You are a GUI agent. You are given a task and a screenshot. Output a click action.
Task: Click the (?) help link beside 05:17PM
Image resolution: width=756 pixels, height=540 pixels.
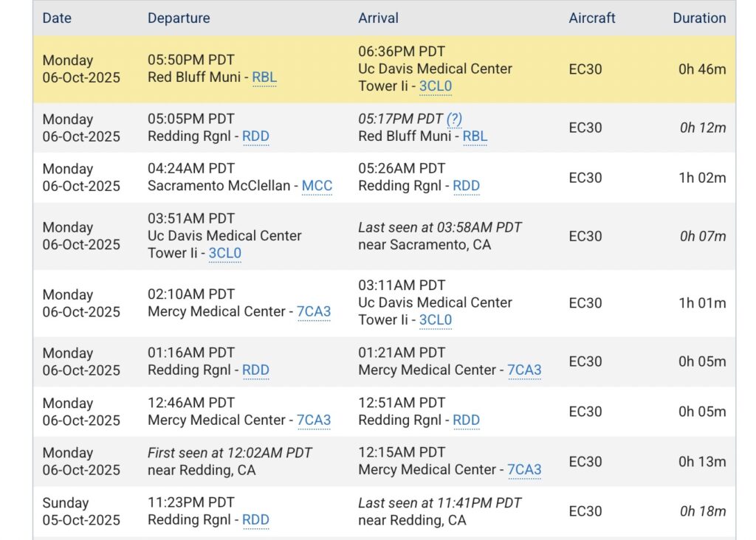454,118
